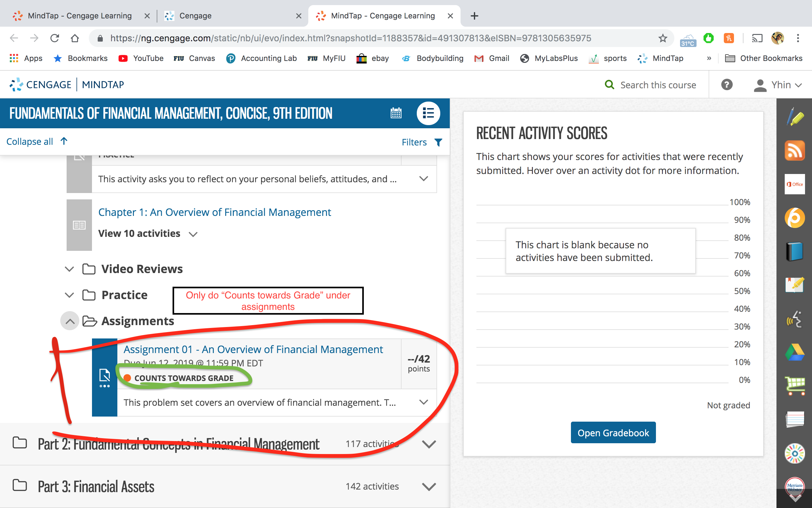This screenshot has height=508, width=812.
Task: Open the Filters control
Action: [x=422, y=142]
